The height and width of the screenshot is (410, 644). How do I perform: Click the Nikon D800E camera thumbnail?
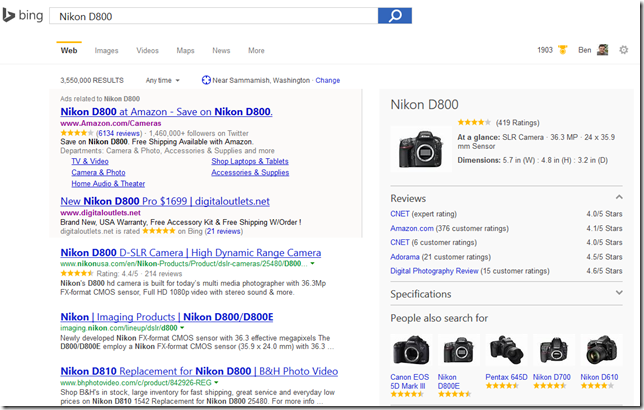click(458, 350)
